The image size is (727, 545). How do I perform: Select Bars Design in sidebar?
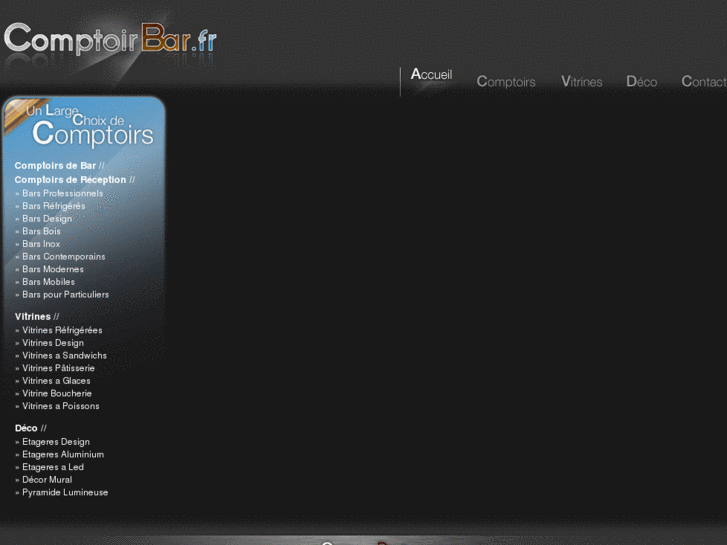(x=47, y=218)
